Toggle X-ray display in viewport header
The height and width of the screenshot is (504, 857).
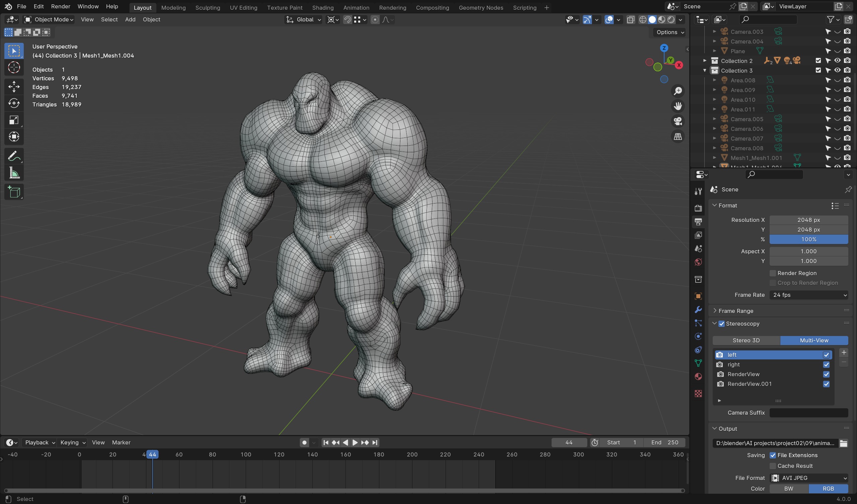click(x=630, y=20)
